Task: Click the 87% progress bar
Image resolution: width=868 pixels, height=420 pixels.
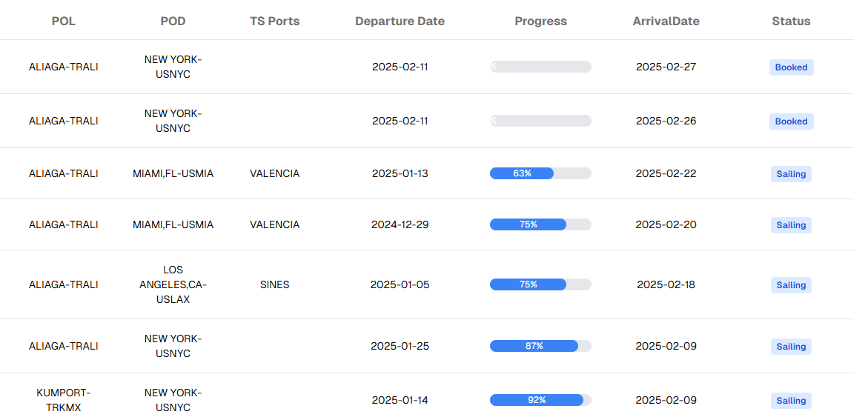Action: 540,346
